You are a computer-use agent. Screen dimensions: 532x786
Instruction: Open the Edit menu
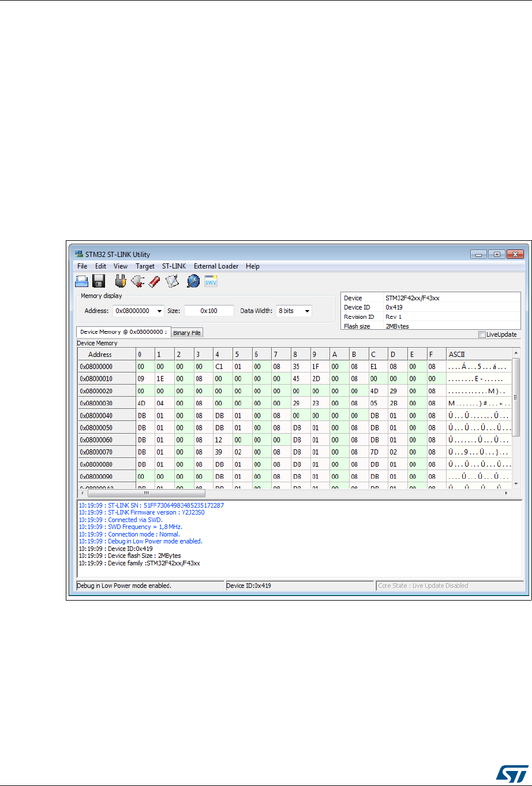[x=100, y=266]
